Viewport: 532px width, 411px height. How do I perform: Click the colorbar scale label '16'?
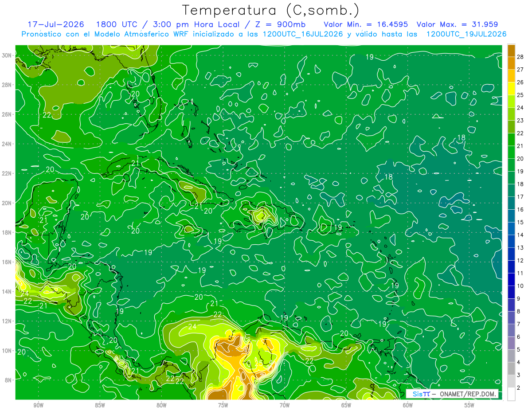coord(520,209)
